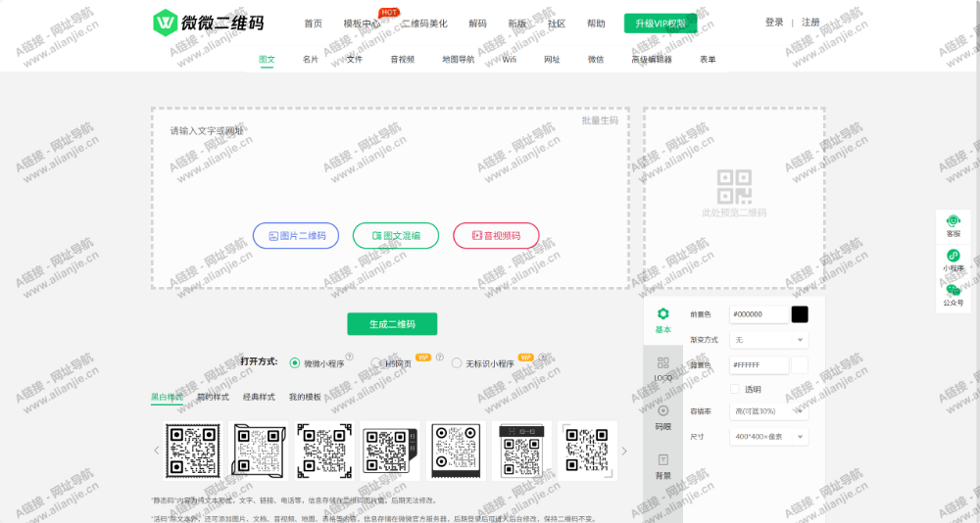980x523 pixels.
Task: Select the 黑白样式 style tab
Action: click(x=167, y=397)
